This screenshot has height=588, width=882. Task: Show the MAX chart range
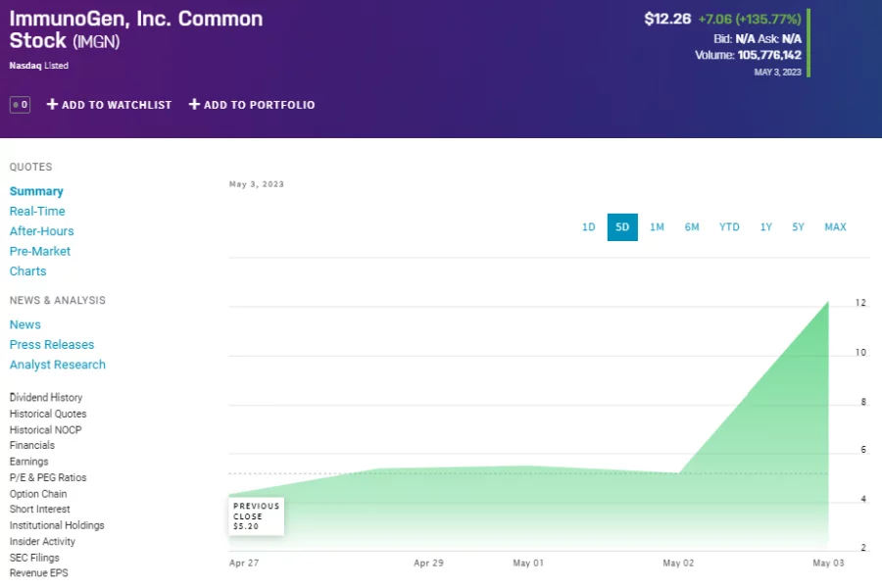[835, 227]
